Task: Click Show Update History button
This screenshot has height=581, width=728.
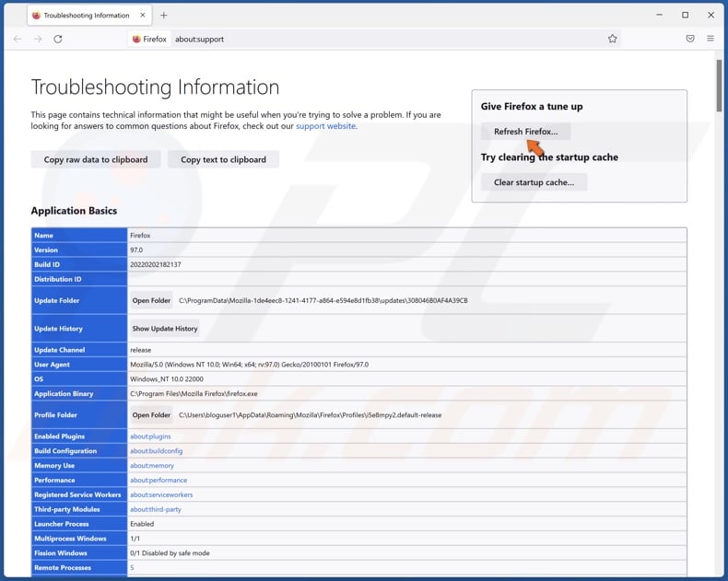Action: (165, 329)
